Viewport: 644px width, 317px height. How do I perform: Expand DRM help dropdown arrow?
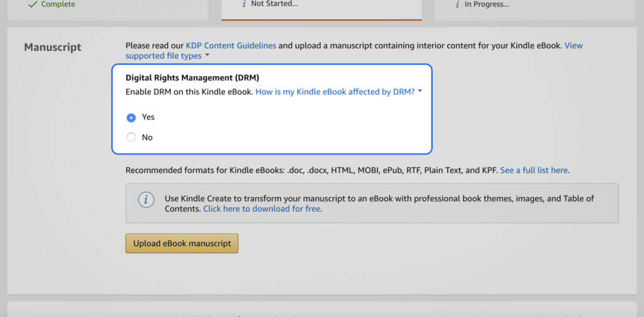click(x=420, y=91)
